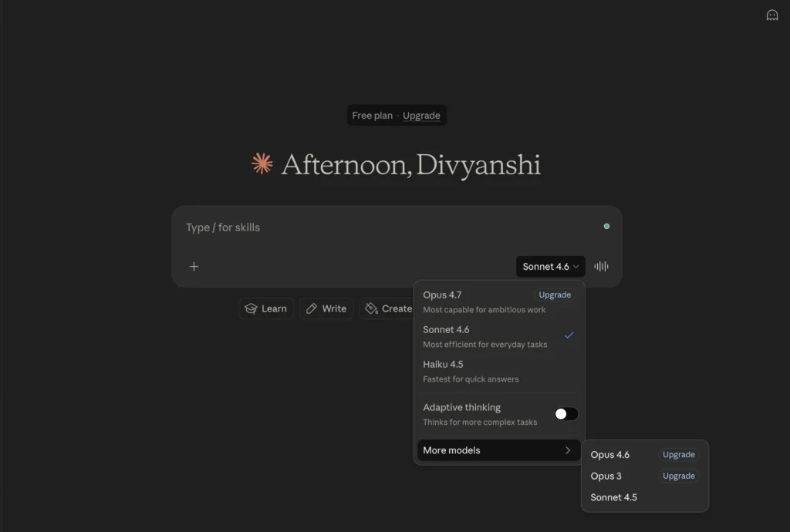
Task: Open the Sonnet 4.6 model selector dropdown
Action: coord(550,267)
